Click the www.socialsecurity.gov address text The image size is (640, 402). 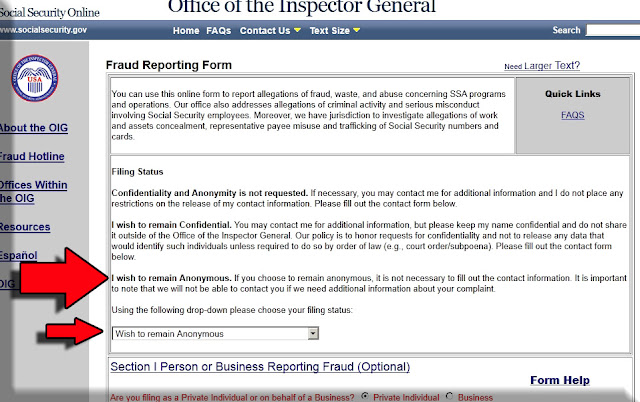click(x=43, y=30)
